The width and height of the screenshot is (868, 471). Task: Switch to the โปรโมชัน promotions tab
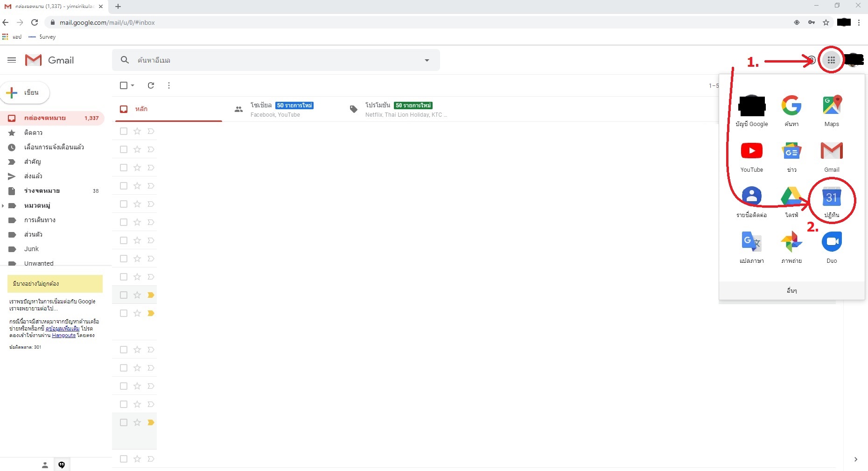coord(399,109)
